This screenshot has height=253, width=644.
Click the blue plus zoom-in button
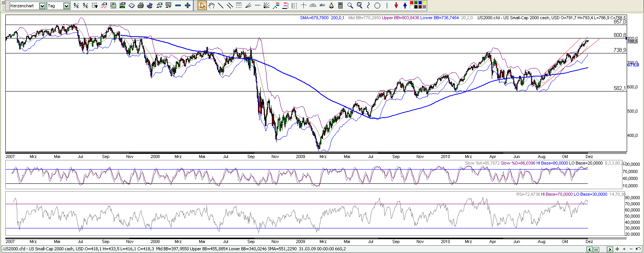188,5
